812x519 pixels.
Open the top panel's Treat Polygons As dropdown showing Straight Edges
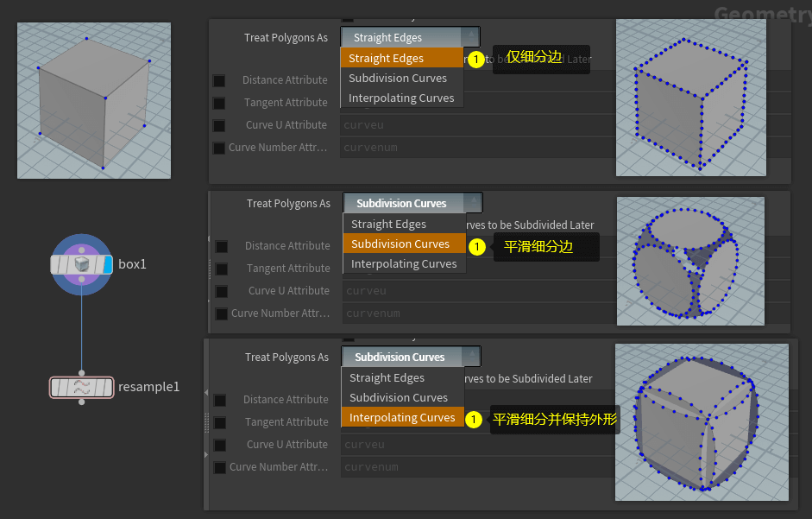coord(410,37)
